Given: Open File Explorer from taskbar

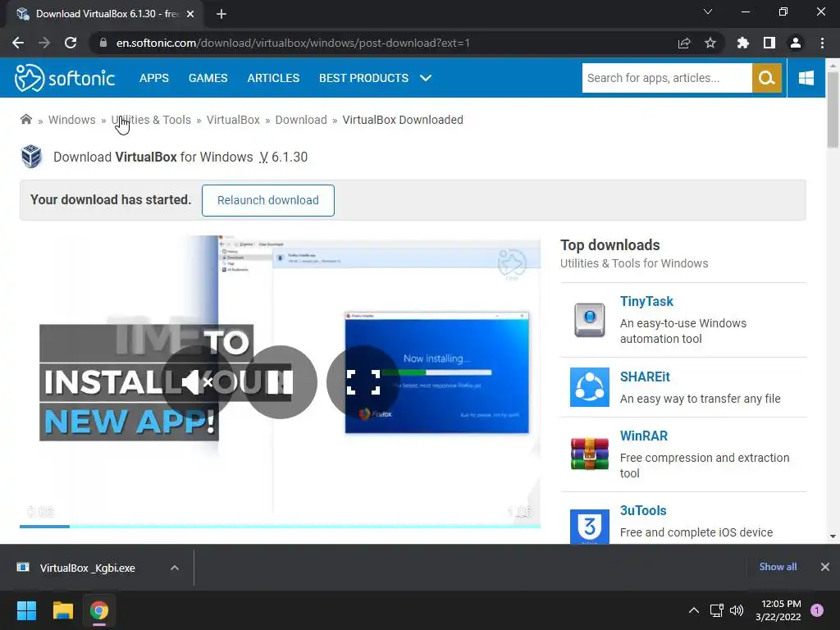Looking at the screenshot, I should (x=62, y=610).
